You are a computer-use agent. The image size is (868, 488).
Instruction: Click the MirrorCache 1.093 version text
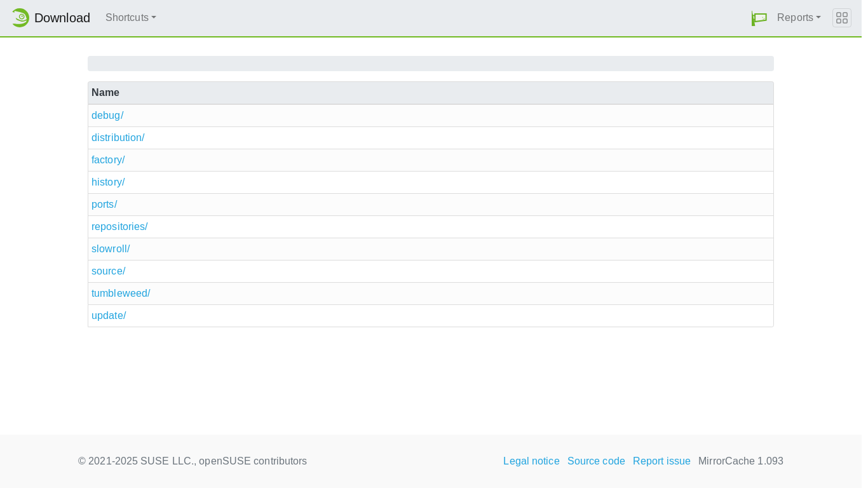[x=741, y=461]
